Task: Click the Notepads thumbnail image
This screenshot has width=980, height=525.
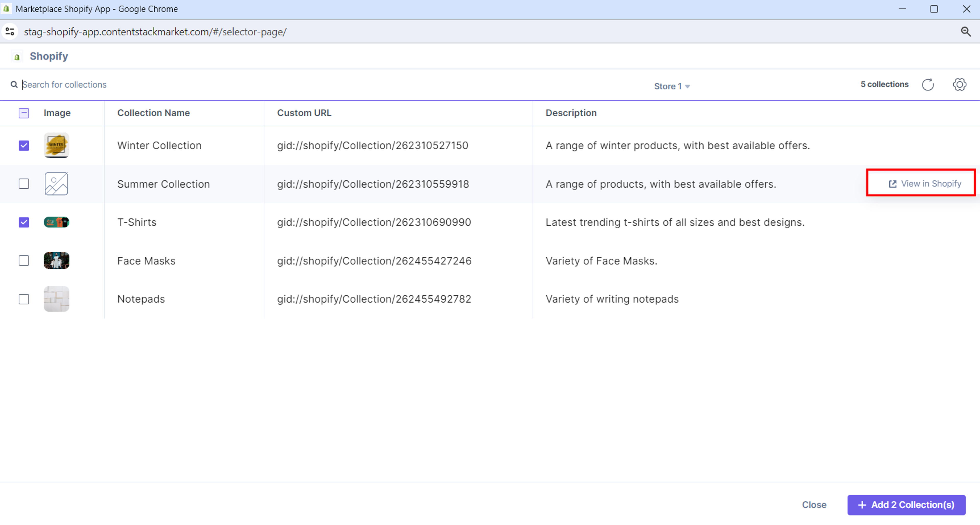Action: click(56, 299)
